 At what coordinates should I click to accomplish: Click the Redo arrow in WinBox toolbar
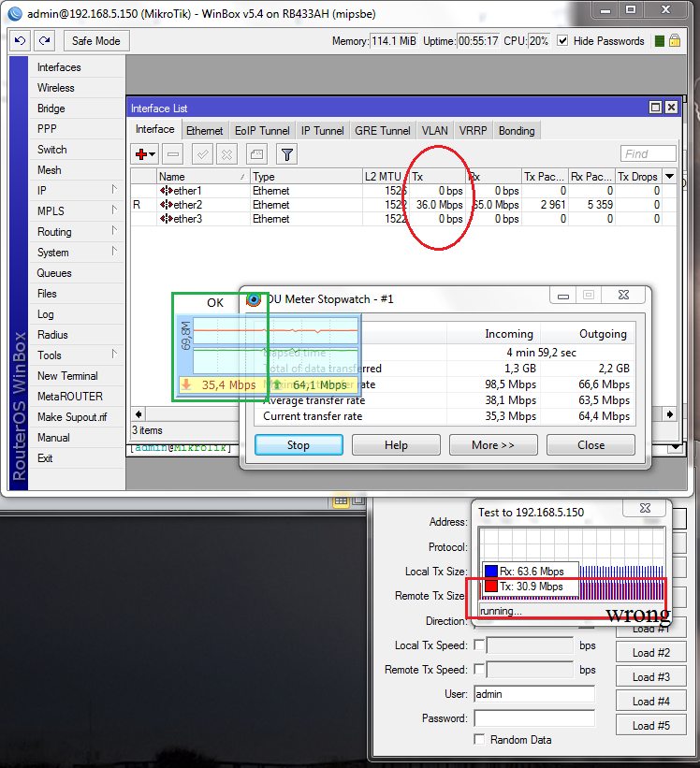[44, 40]
